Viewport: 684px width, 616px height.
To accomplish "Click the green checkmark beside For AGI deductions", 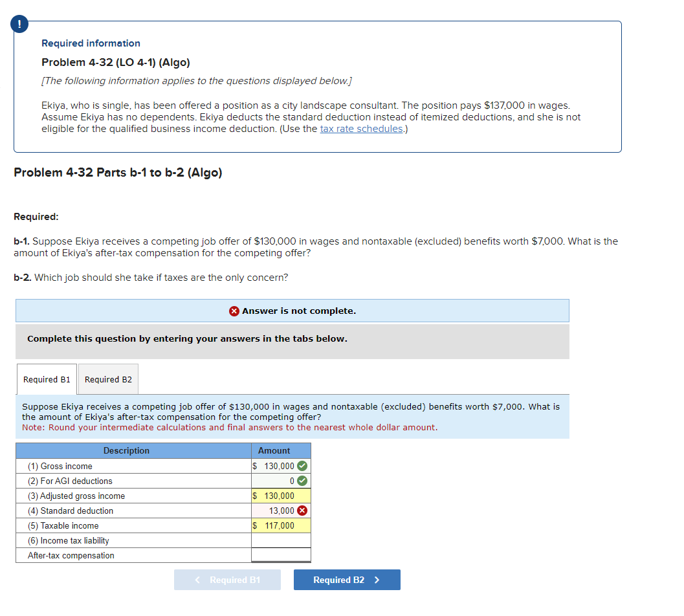I will 303,481.
